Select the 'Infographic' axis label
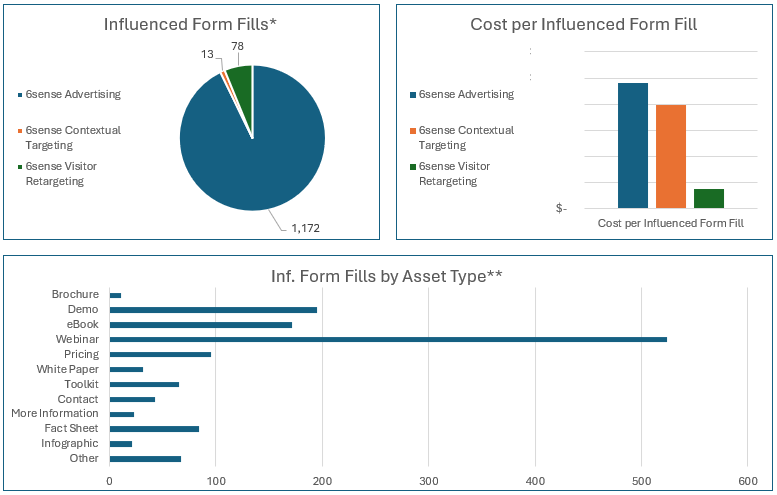The width and height of the screenshot is (777, 495). pos(70,443)
